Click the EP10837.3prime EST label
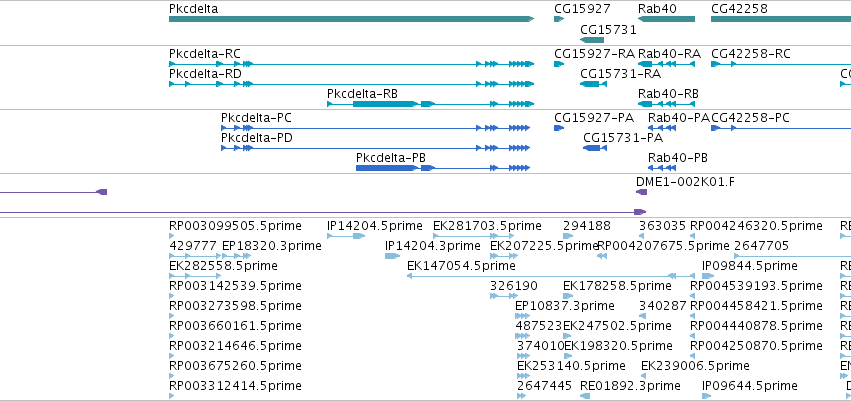 [565, 306]
